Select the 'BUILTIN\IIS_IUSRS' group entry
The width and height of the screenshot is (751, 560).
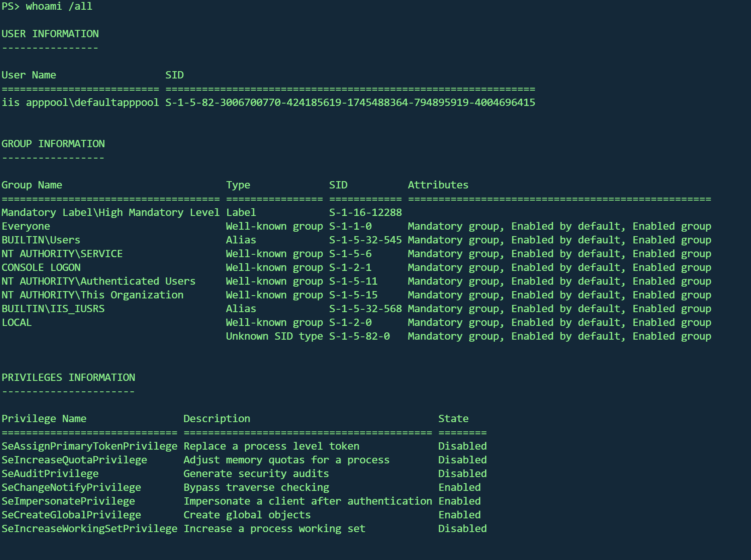(53, 309)
